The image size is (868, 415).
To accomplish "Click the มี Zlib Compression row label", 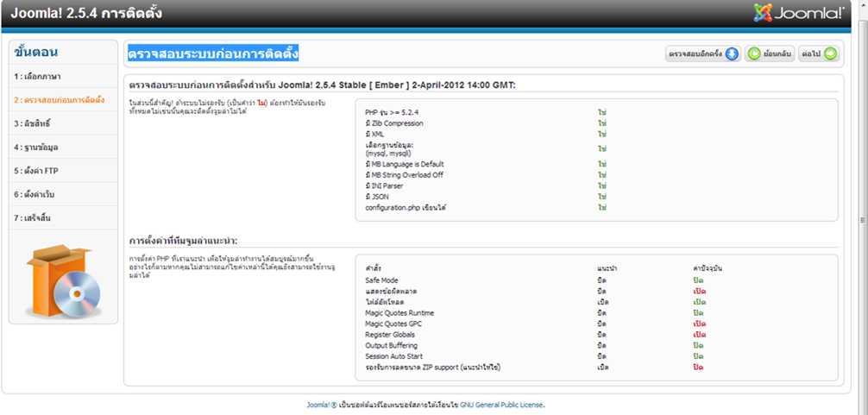I will point(394,123).
